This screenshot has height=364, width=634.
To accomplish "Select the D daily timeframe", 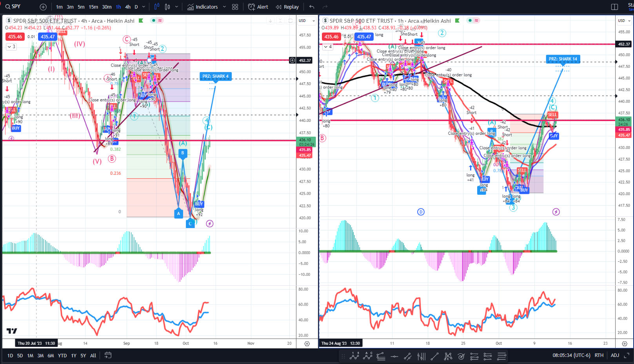I will 136,7.
